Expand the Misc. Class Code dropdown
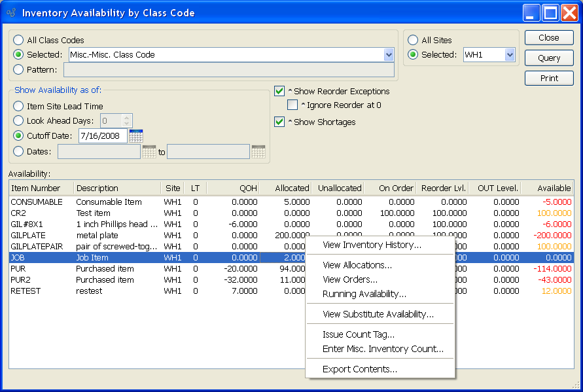 tap(389, 55)
